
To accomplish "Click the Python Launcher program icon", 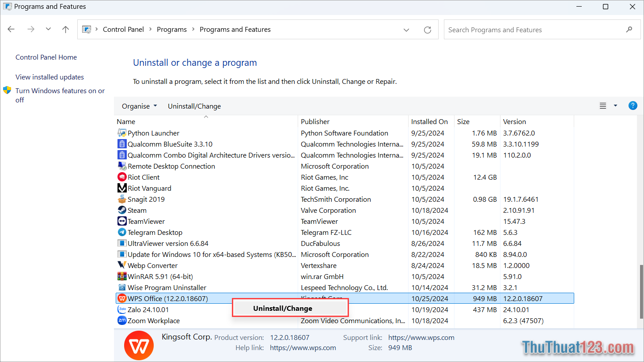I will pos(122,133).
